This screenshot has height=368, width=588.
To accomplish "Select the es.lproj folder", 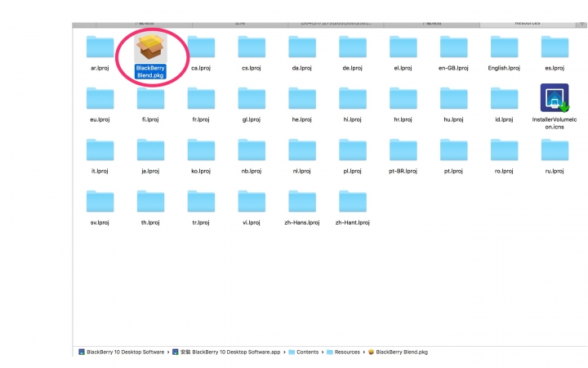I will [555, 47].
